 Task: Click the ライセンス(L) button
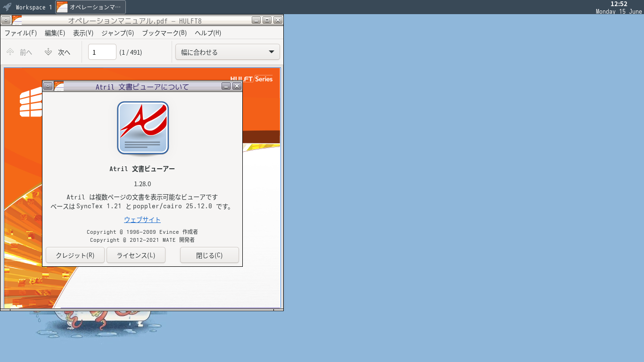[x=136, y=255]
